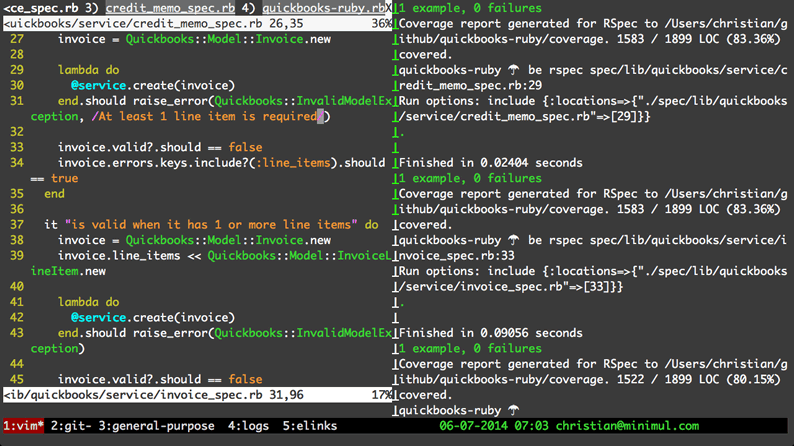
Task: Click 'invoice.line_items <<' on line 39
Action: click(129, 256)
